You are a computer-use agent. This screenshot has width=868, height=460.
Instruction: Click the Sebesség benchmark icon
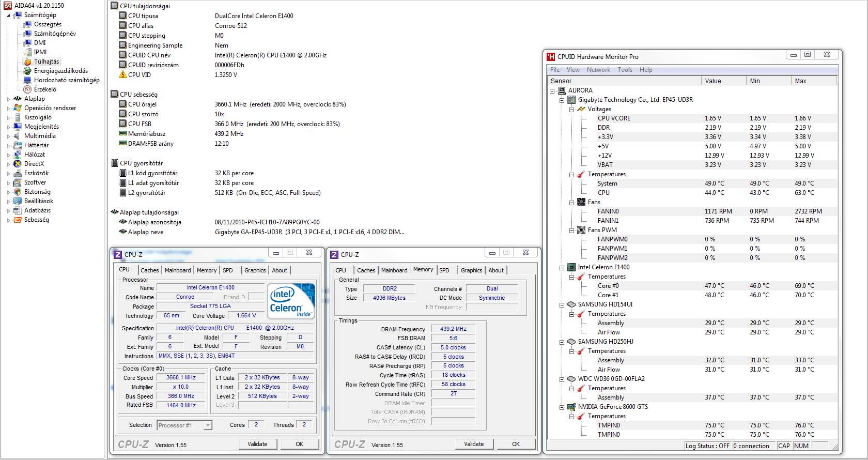point(18,220)
